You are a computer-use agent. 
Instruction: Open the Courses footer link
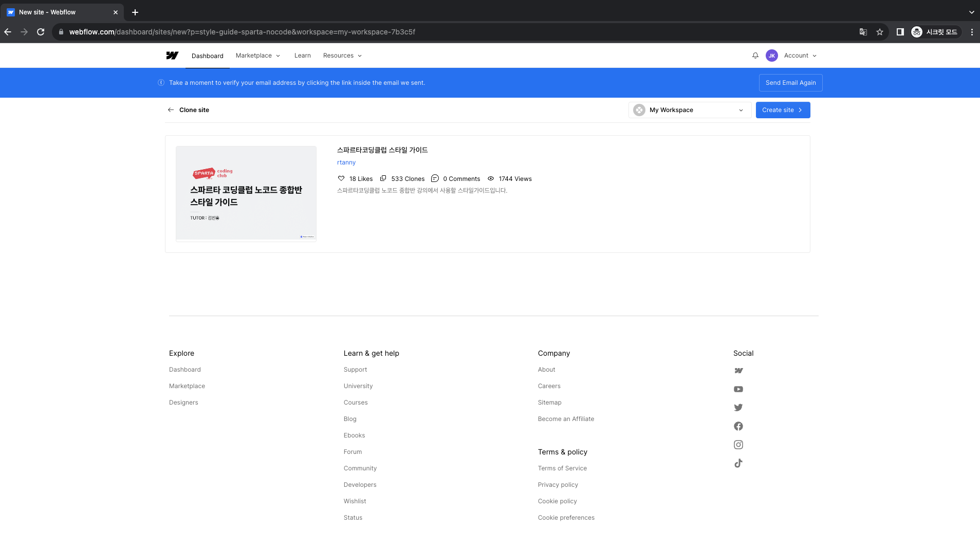[x=356, y=403]
